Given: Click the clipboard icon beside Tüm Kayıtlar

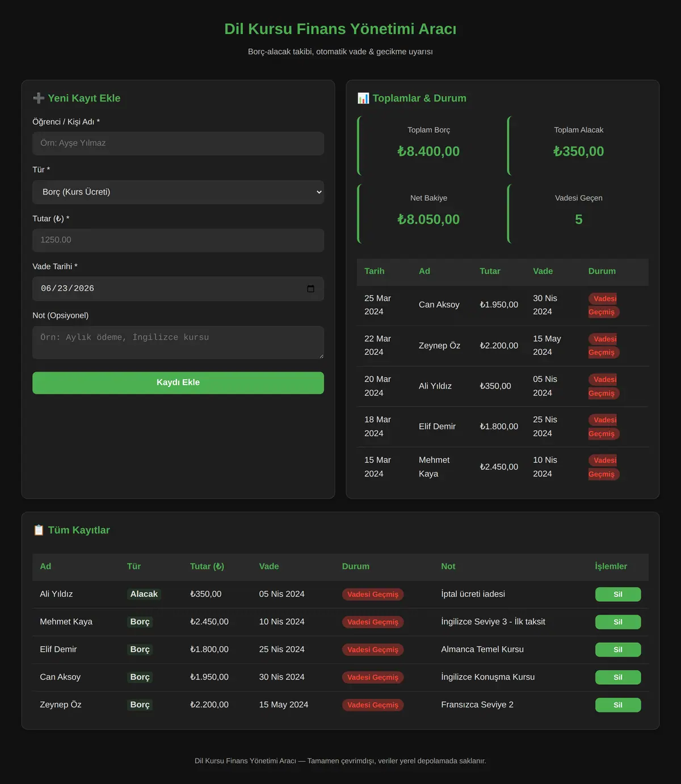Looking at the screenshot, I should 39,530.
